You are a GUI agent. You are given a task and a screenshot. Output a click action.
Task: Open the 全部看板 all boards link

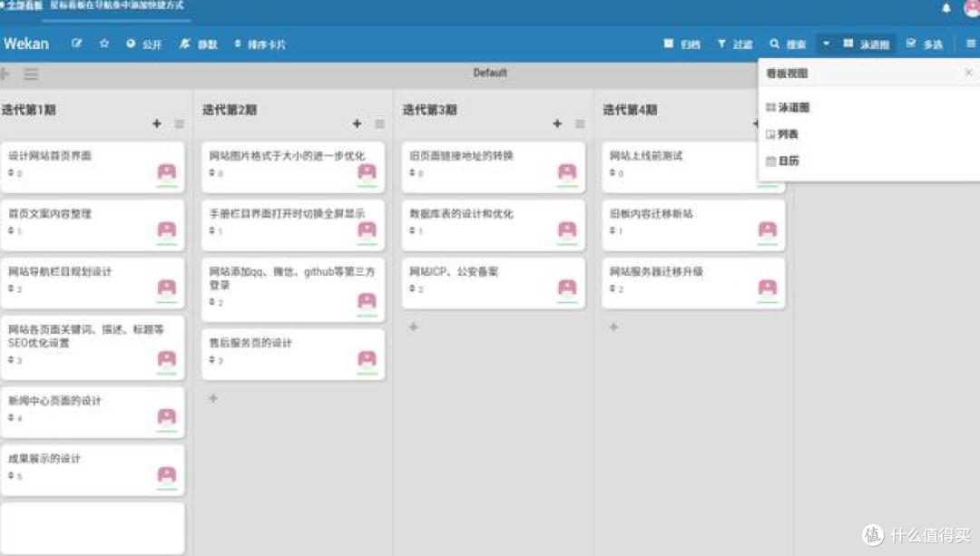(23, 5)
